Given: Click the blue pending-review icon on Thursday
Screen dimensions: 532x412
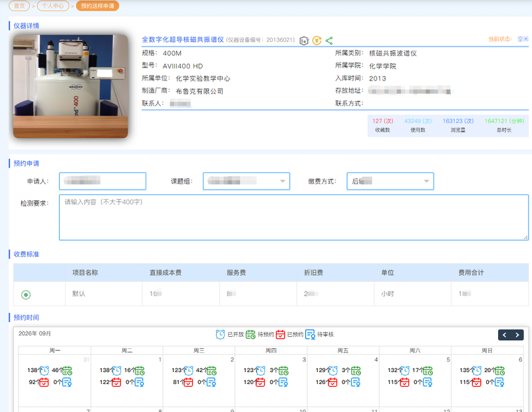Looking at the screenshot, I should click(283, 383).
